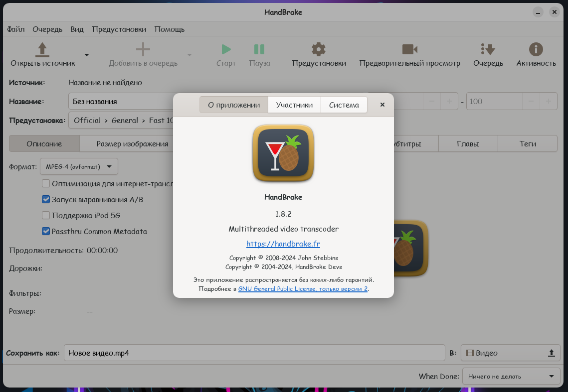Click the Open Source upload icon
Viewport: 568px width, 392px height.
(42, 50)
